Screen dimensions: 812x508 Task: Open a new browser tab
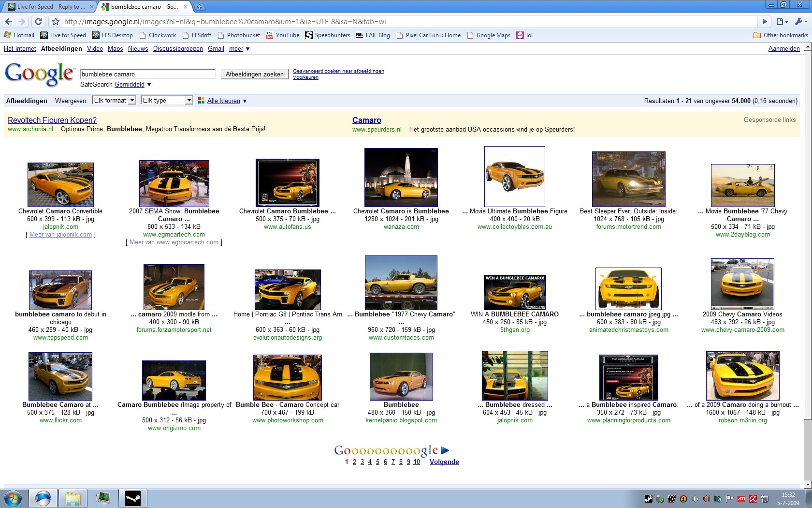pyautogui.click(x=199, y=7)
